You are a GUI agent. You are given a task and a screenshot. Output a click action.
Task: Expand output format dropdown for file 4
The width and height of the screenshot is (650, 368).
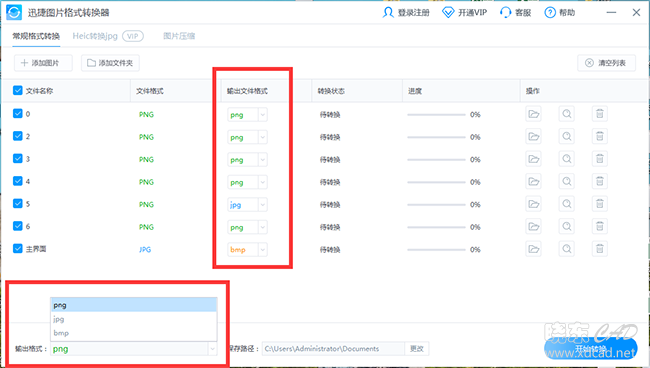(x=262, y=182)
